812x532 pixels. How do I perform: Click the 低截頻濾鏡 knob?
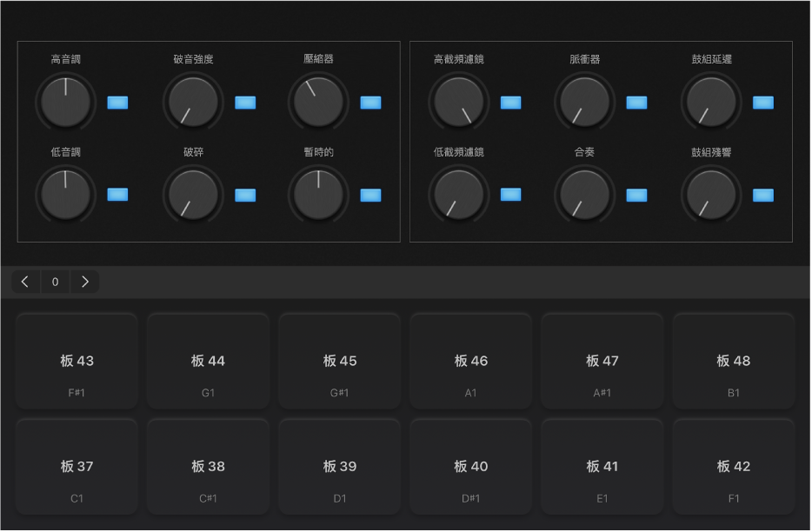[459, 195]
